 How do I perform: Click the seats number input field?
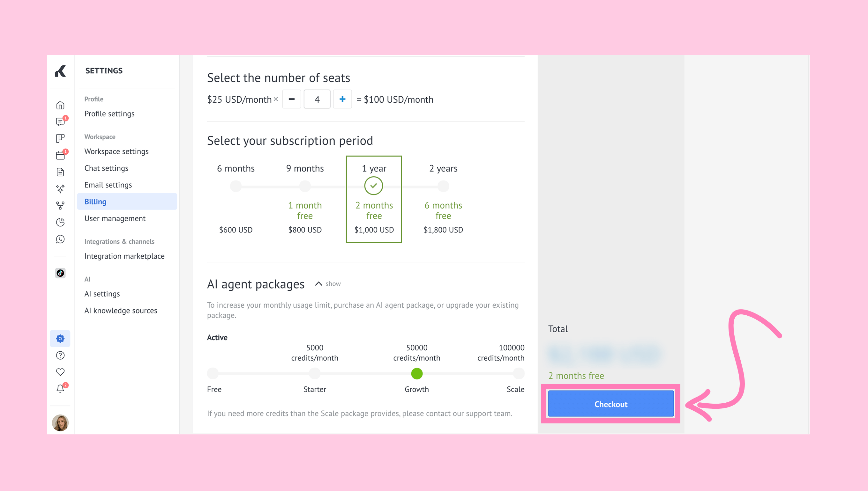[317, 99]
